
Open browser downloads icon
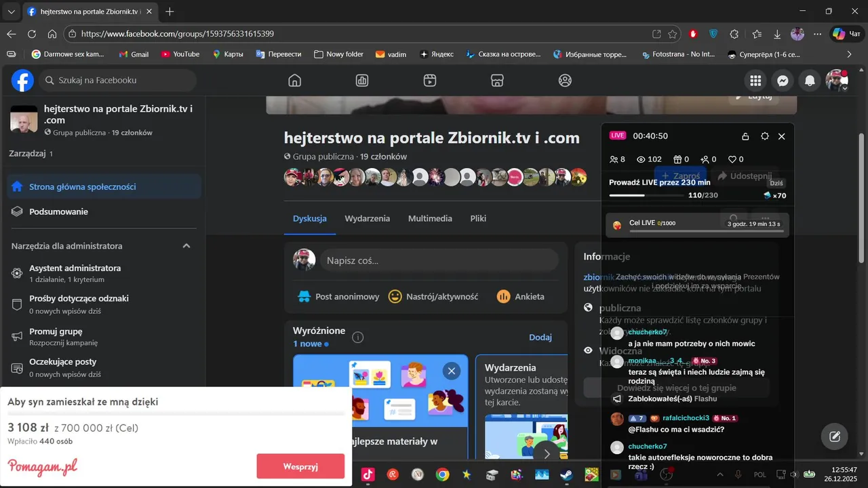click(x=777, y=34)
